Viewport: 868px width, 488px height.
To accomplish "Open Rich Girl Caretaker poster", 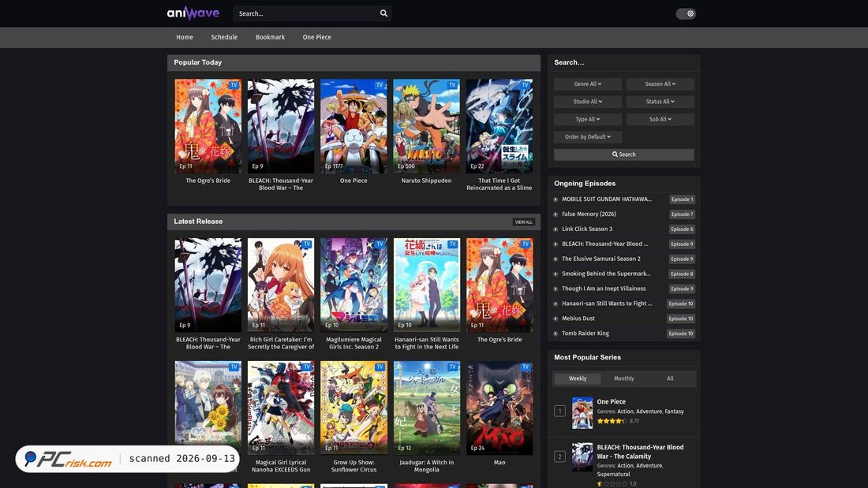I will [x=281, y=285].
